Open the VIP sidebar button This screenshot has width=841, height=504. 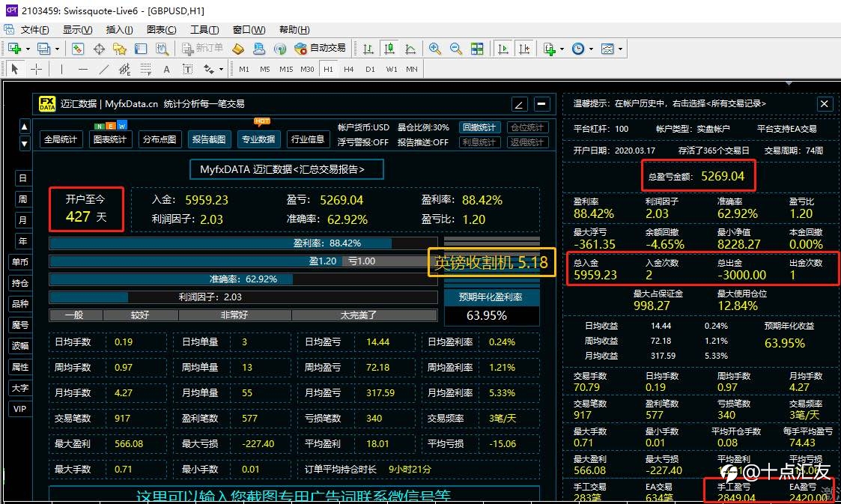point(19,409)
